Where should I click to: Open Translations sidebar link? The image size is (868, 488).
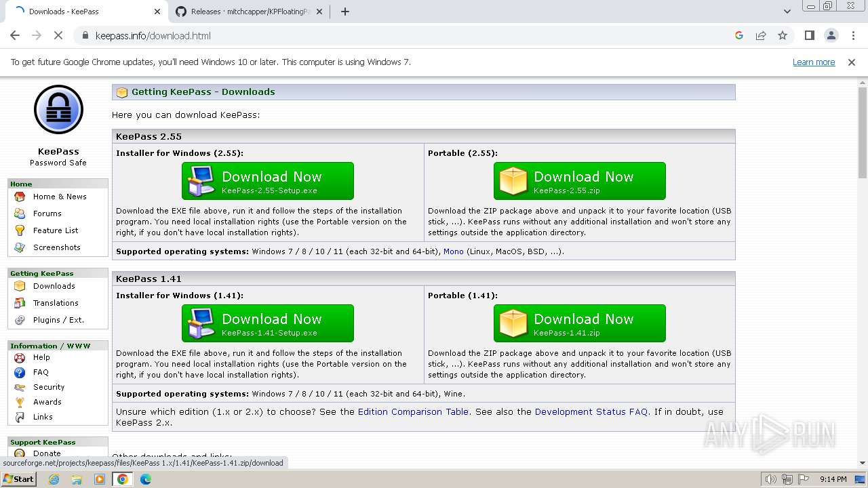(56, 303)
